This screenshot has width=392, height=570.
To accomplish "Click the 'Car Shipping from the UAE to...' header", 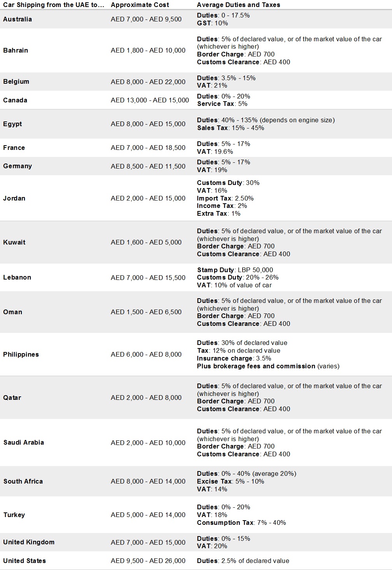I will click(x=54, y=5).
